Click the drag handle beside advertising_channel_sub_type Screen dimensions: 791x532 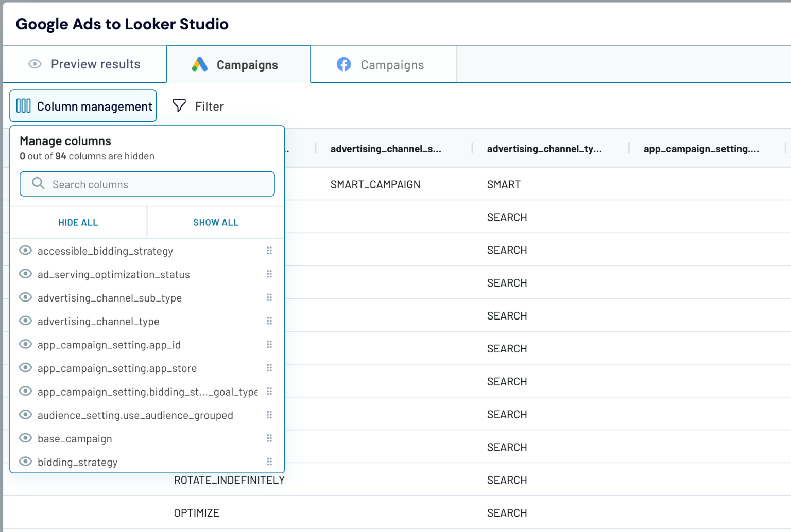[269, 297]
